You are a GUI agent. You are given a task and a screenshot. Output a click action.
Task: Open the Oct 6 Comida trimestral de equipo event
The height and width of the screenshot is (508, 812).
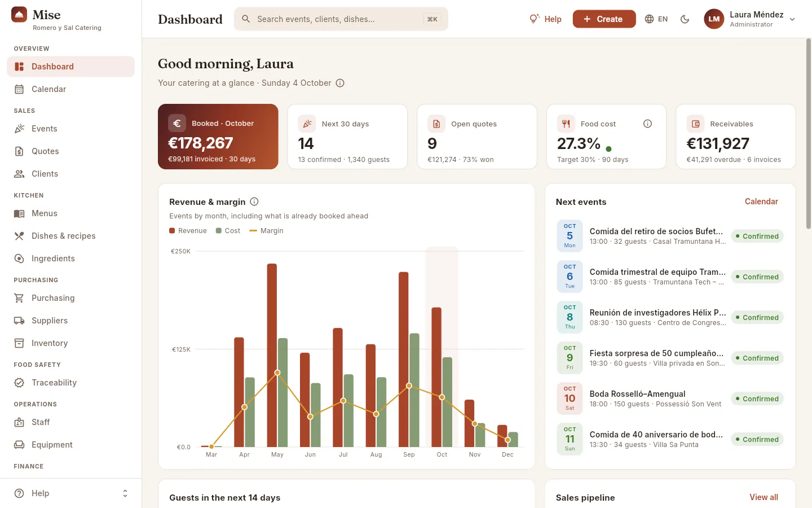pos(670,277)
